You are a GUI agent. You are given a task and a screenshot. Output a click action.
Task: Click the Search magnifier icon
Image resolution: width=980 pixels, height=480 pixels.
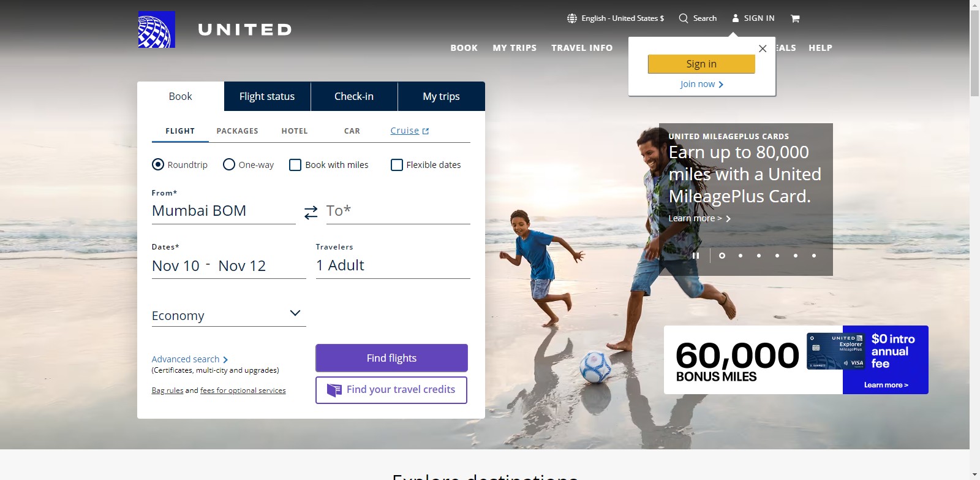point(684,18)
